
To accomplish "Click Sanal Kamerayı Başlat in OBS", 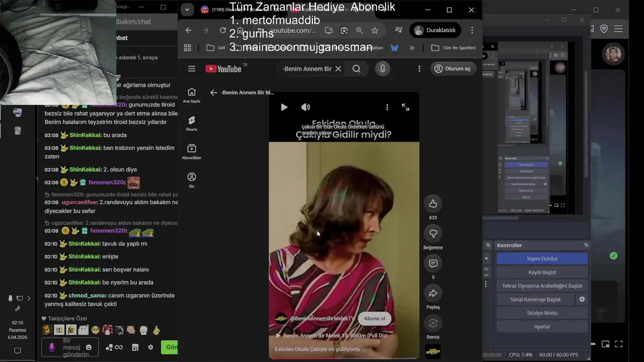I will point(535,299).
